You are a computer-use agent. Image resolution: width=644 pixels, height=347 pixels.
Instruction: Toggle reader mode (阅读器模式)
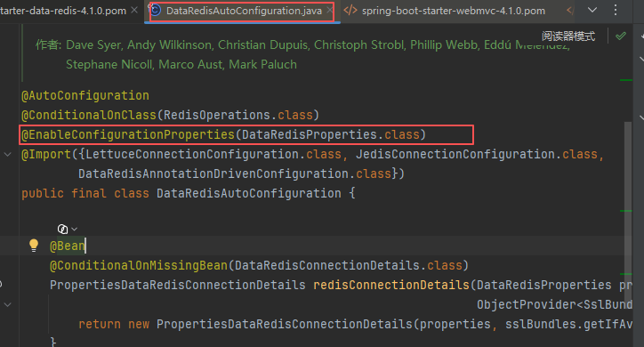(x=568, y=36)
